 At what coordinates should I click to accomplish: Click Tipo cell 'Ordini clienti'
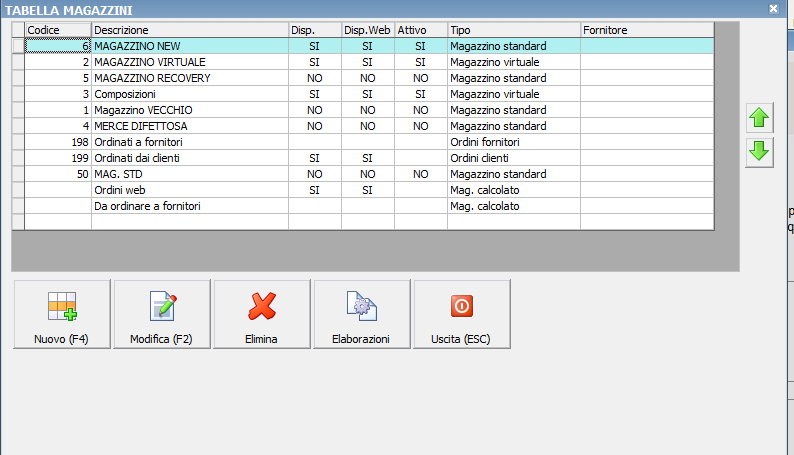point(514,158)
